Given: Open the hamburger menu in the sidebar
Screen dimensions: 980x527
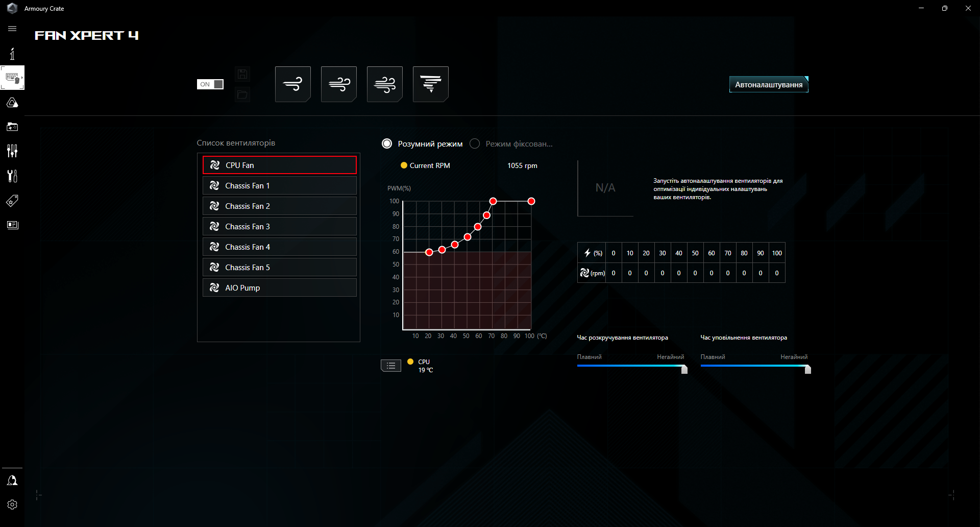Looking at the screenshot, I should 12,29.
